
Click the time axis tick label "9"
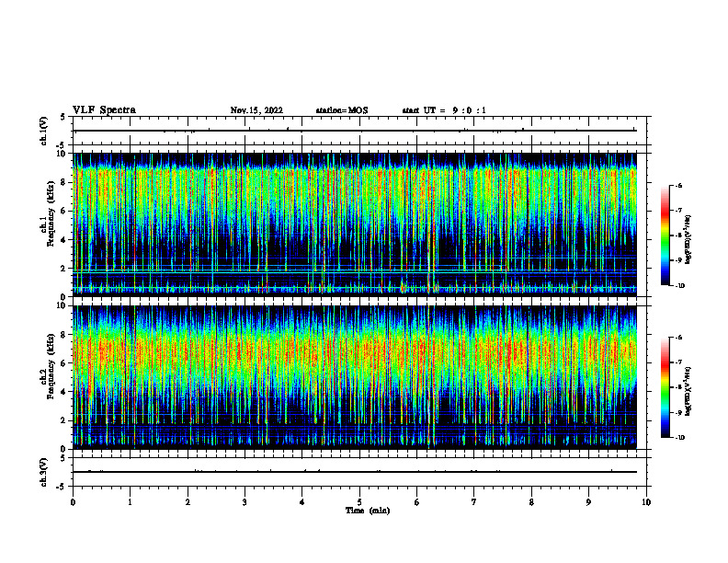588,502
